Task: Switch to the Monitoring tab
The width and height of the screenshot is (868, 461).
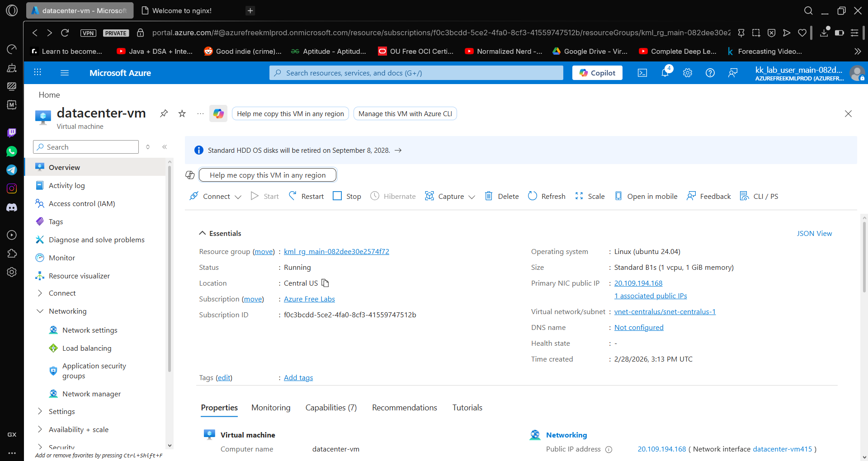Action: (271, 408)
